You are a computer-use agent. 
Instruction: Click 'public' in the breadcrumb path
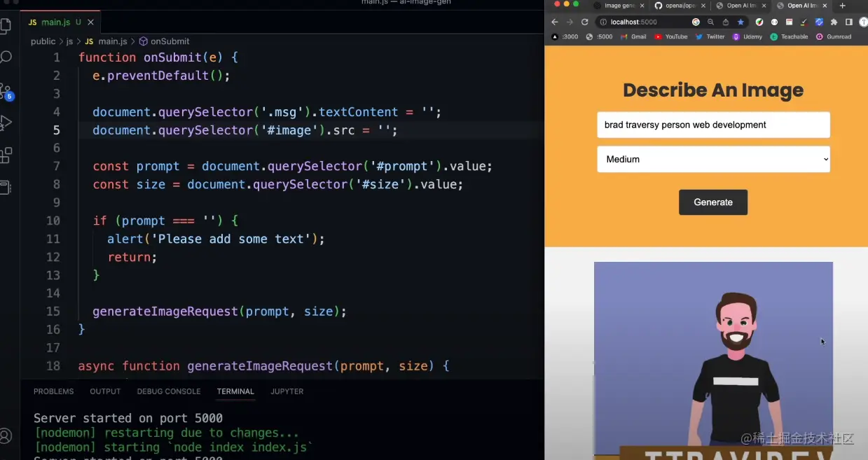click(43, 41)
